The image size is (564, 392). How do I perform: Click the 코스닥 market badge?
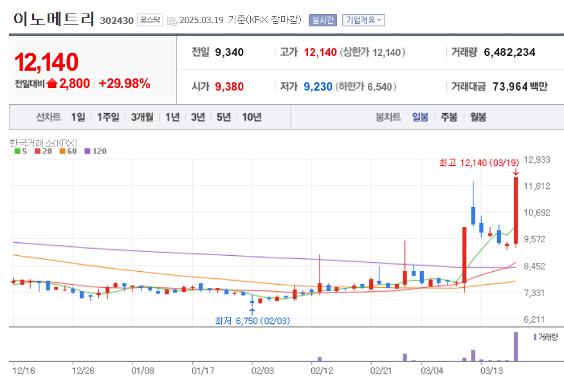tap(150, 20)
